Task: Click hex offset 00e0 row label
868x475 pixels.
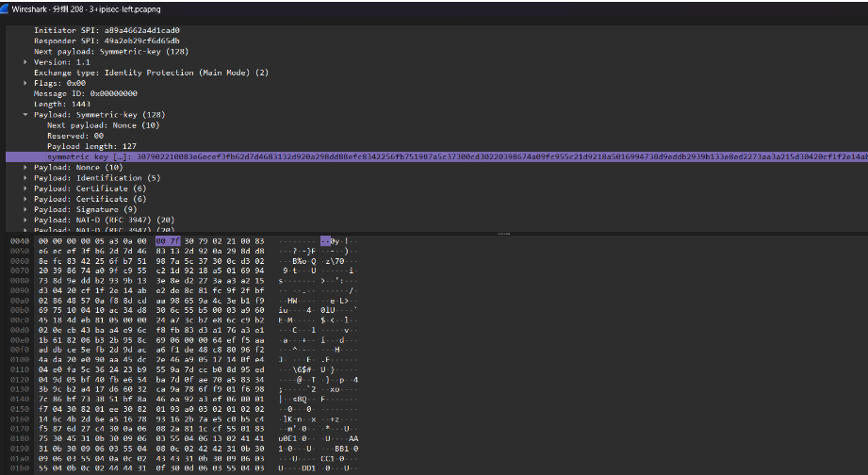Action: pyautogui.click(x=20, y=340)
